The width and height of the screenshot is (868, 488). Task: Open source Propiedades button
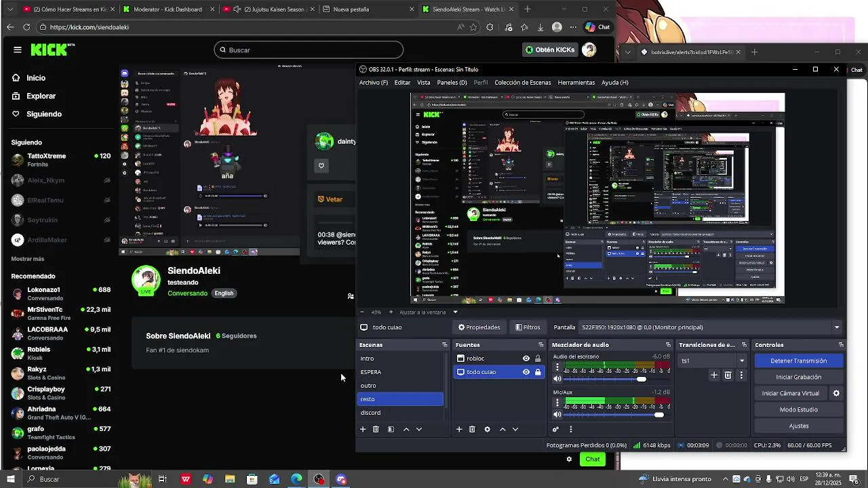[x=479, y=327]
